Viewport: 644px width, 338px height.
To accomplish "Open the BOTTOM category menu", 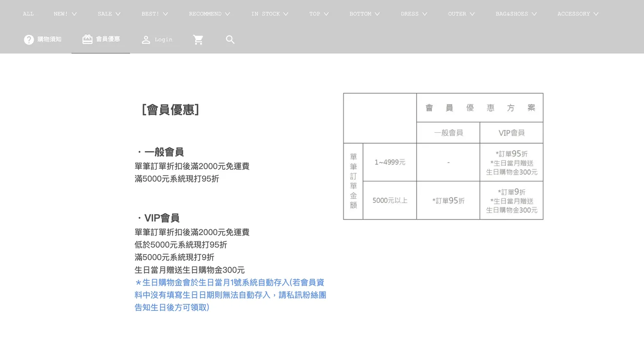I will (364, 14).
